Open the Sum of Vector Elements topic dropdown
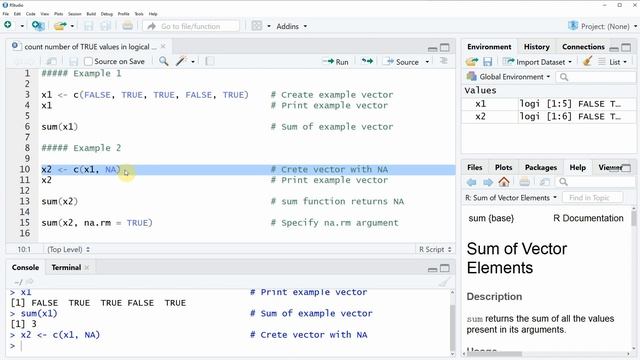 point(511,198)
